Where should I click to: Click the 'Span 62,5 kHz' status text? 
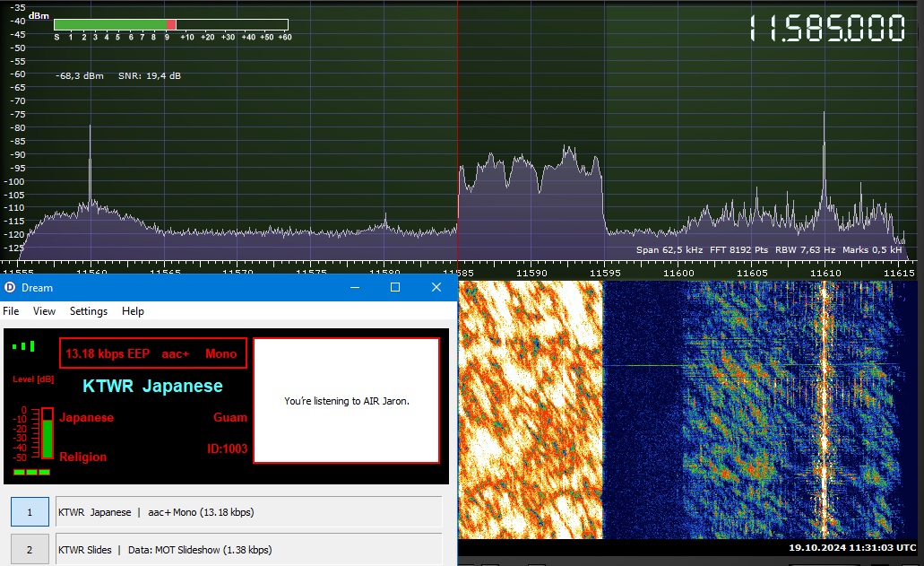click(x=669, y=250)
